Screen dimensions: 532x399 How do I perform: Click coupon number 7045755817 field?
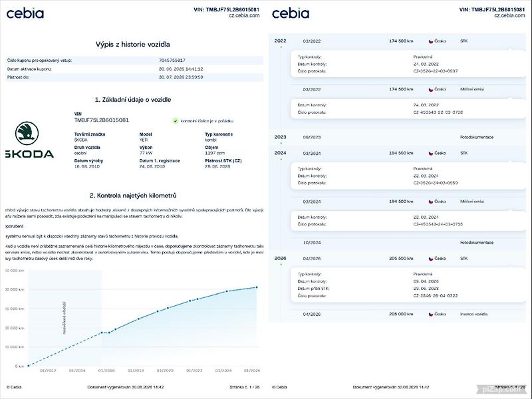click(172, 61)
